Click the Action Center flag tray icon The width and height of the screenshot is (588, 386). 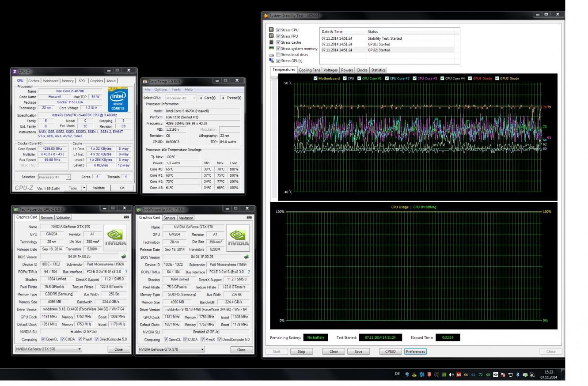[502, 375]
